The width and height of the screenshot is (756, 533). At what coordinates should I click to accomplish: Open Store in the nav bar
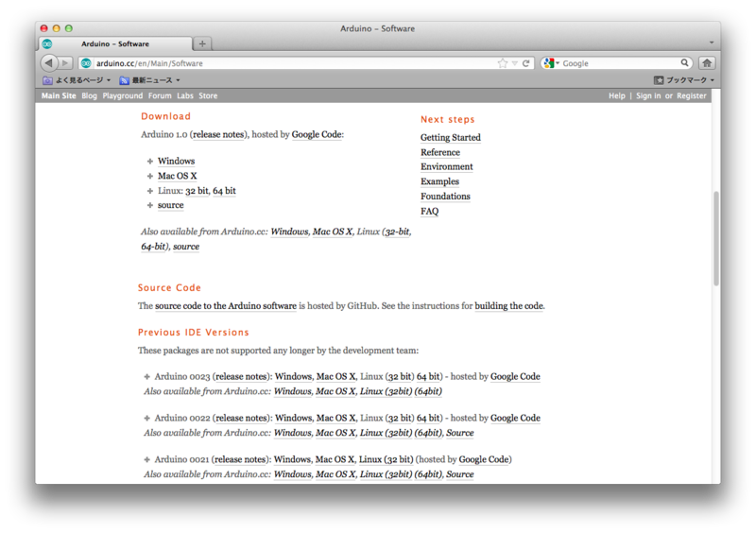208,95
